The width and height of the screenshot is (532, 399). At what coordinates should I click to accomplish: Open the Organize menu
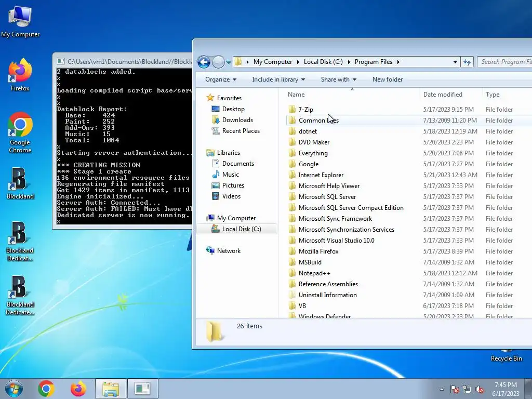click(220, 79)
